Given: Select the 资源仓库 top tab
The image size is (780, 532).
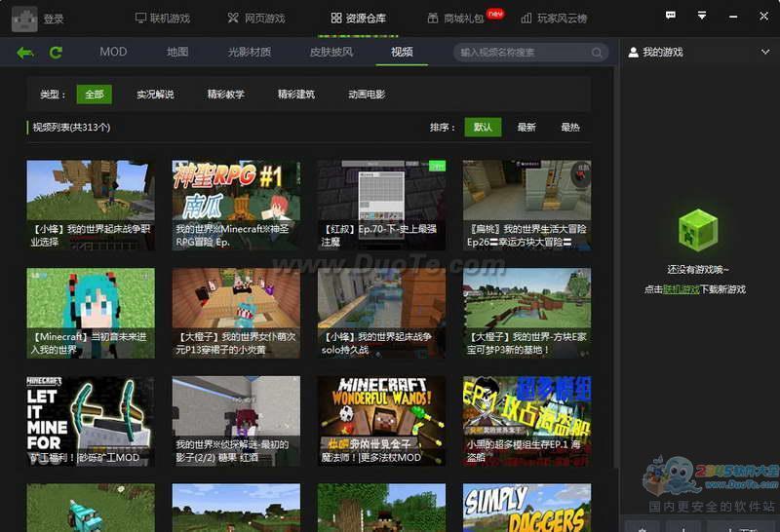Looking at the screenshot, I should tap(359, 19).
